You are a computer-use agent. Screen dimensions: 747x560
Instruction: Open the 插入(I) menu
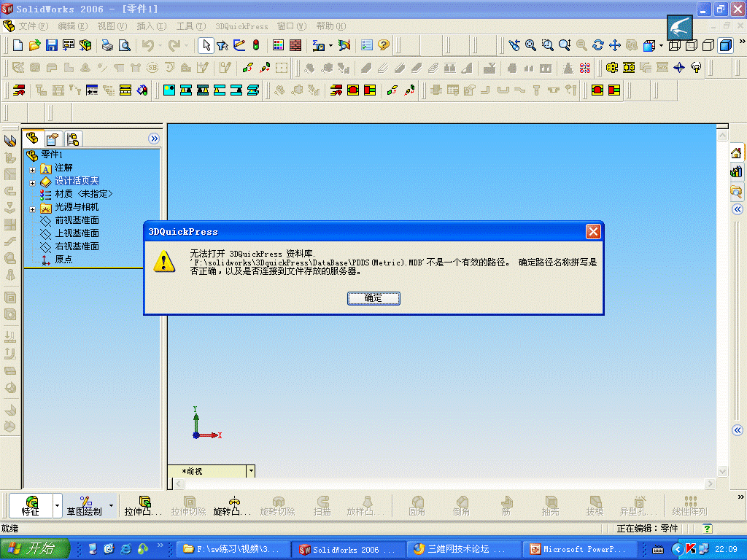point(152,26)
